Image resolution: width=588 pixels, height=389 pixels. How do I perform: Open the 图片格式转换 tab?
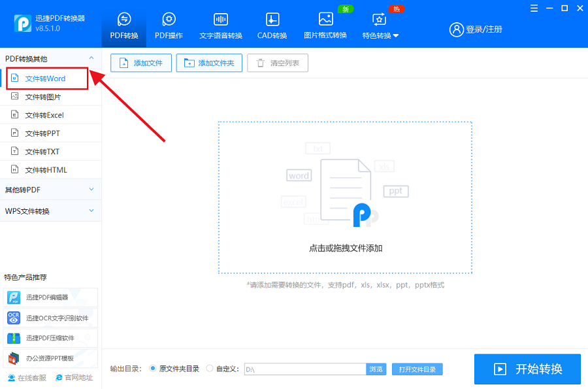coord(325,25)
